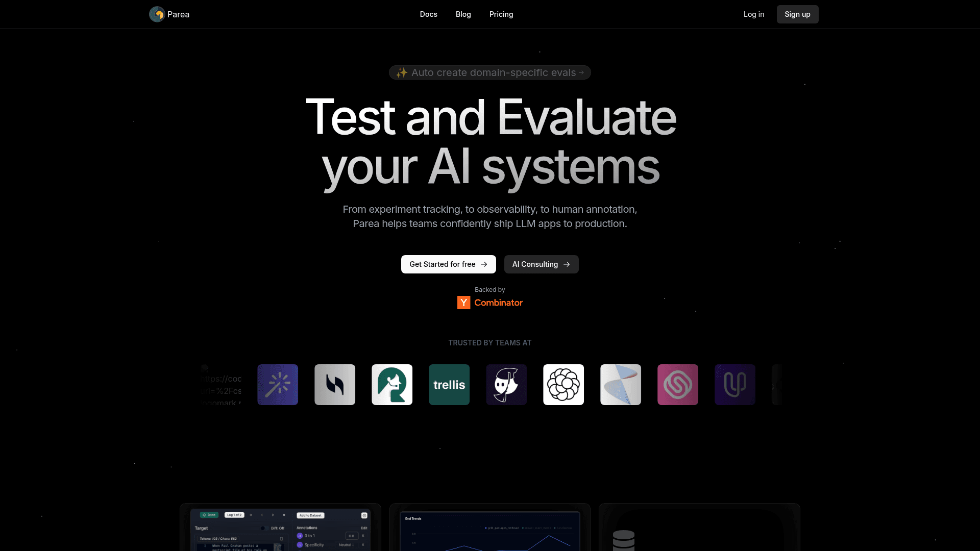Click the Parea logo icon in the header
The height and width of the screenshot is (551, 980).
point(157,14)
